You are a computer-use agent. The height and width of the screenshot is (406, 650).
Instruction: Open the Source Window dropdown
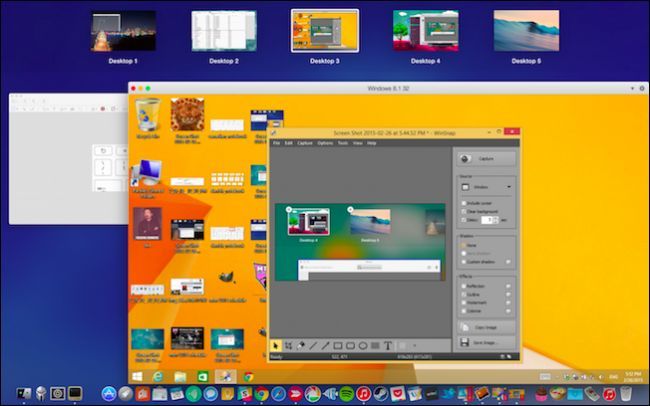coord(486,187)
